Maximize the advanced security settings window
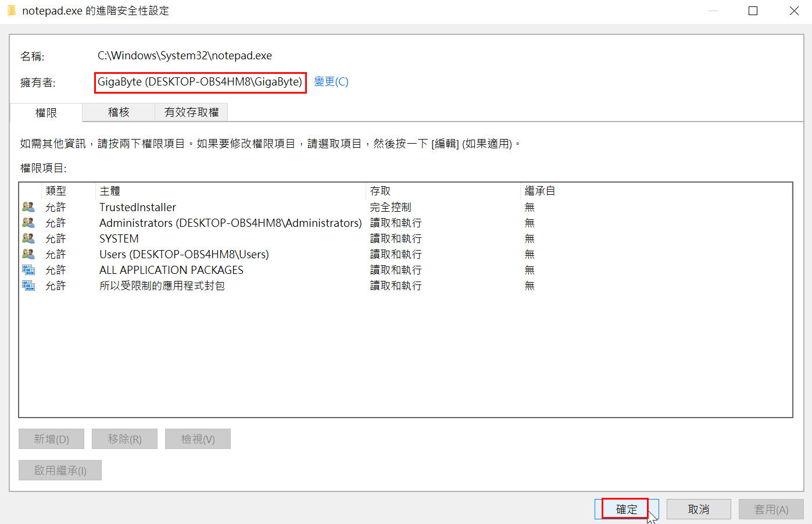812x524 pixels. tap(753, 10)
